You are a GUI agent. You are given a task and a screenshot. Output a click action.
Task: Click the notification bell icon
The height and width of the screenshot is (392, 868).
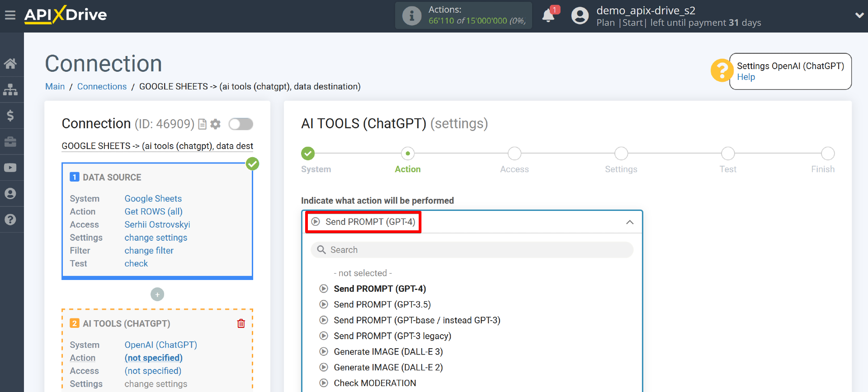click(548, 16)
